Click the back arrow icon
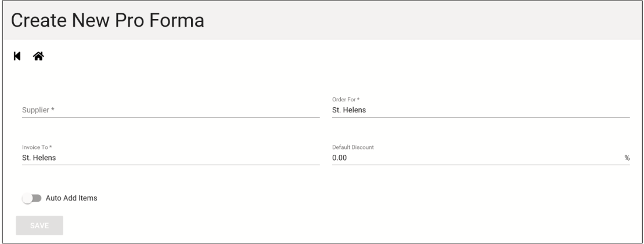 [17, 56]
